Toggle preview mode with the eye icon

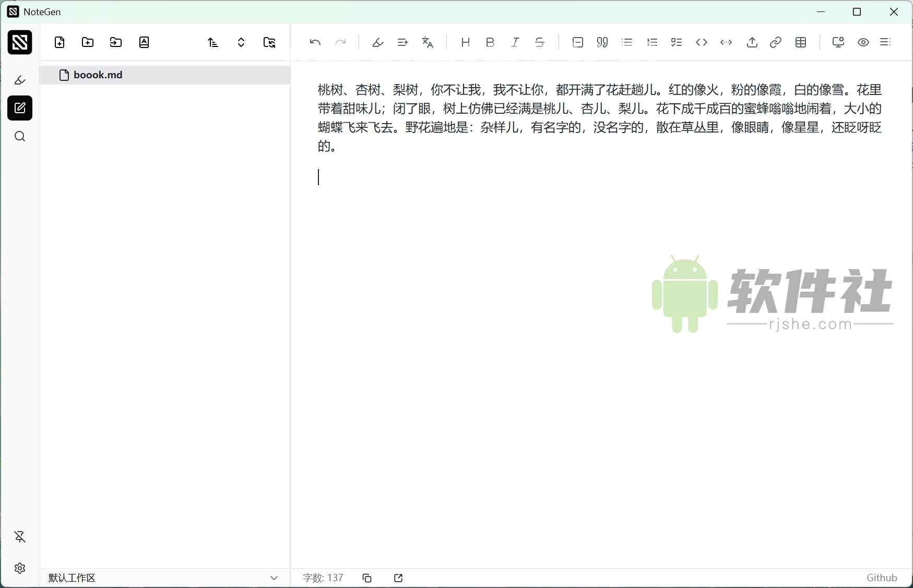[x=863, y=42]
